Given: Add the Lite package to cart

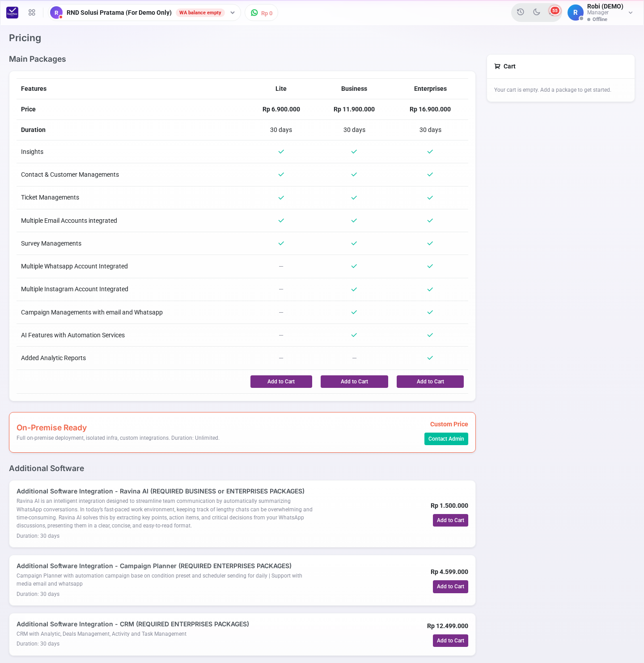Looking at the screenshot, I should point(281,382).
